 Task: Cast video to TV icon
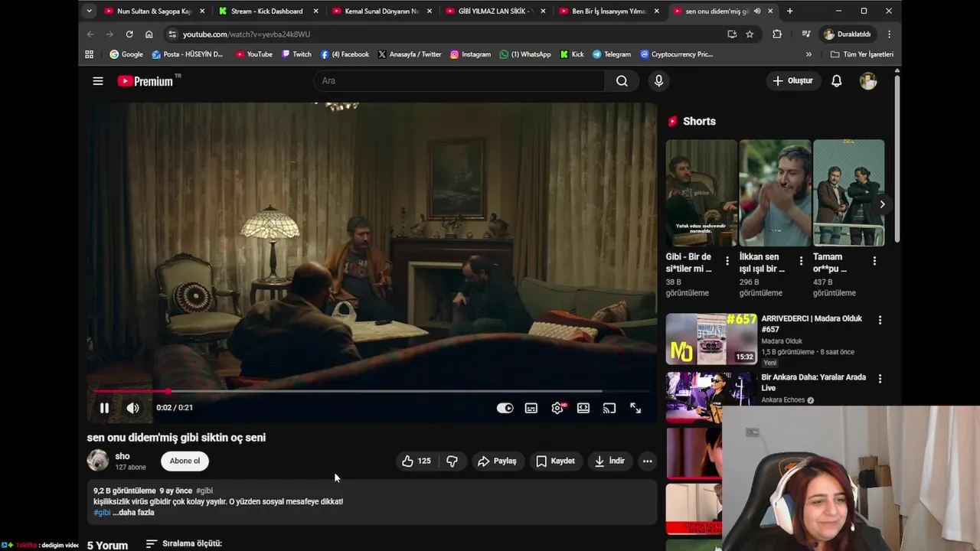[609, 408]
